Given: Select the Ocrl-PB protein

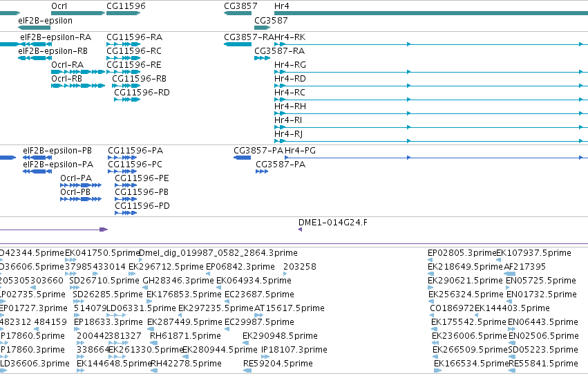Looking at the screenshot, I should click(75, 192).
